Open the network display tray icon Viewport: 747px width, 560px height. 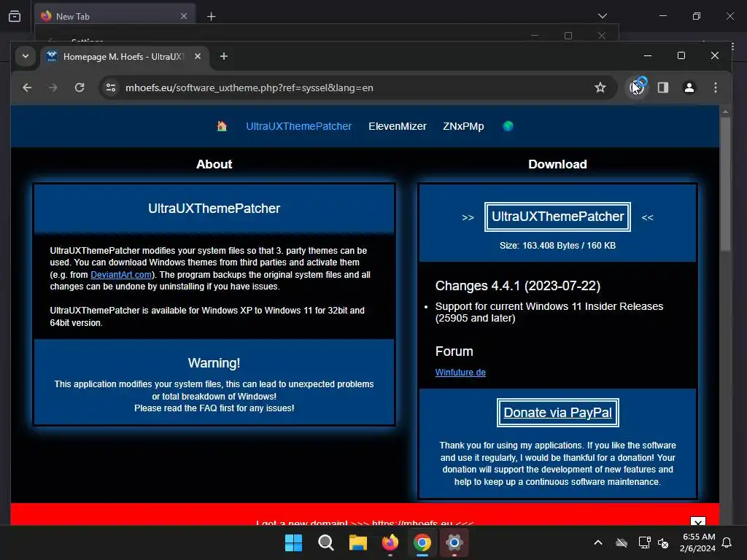[644, 542]
